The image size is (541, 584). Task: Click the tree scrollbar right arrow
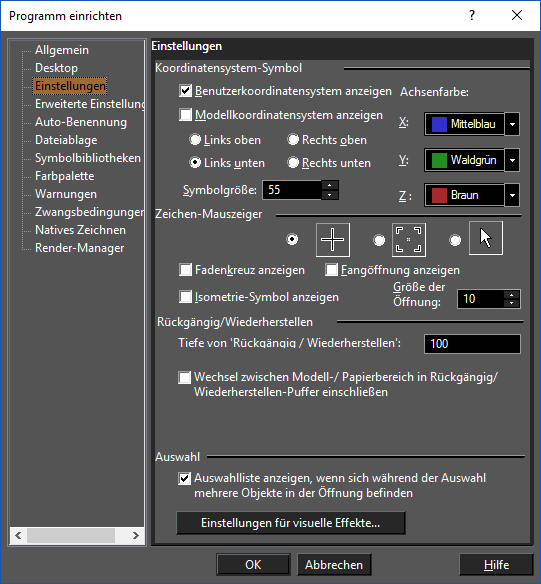click(136, 536)
